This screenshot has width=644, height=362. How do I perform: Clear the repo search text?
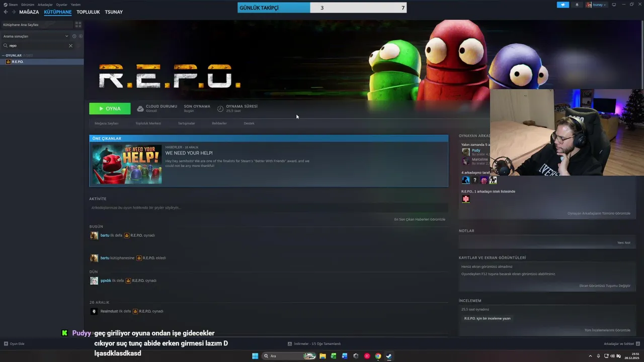70,46
